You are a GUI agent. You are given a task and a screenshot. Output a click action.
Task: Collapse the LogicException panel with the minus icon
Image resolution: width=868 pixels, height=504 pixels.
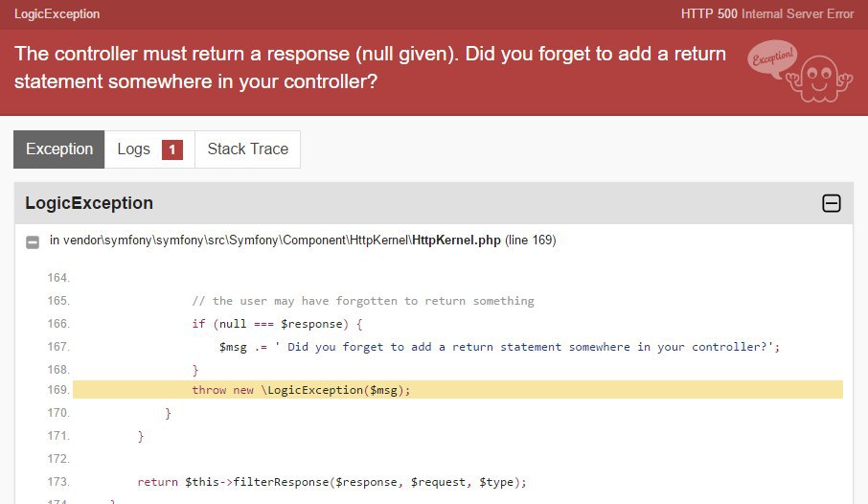click(832, 203)
